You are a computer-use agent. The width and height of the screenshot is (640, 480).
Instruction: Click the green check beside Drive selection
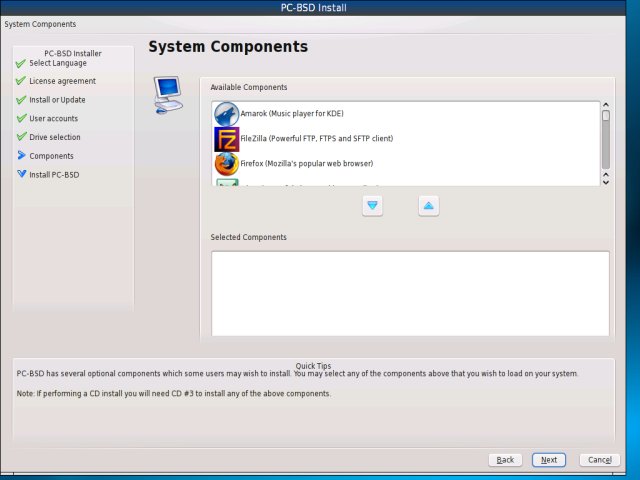[21, 137]
